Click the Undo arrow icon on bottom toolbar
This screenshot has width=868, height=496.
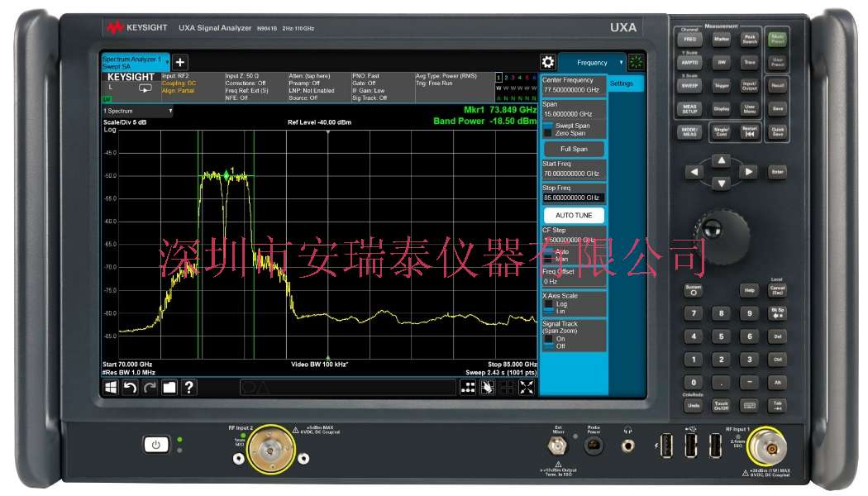pyautogui.click(x=129, y=387)
